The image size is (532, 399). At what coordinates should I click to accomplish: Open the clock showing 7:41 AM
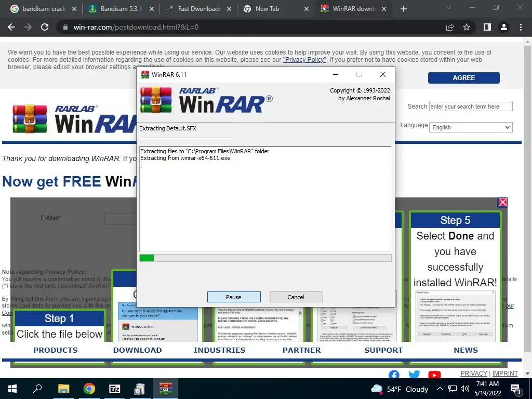coord(487,389)
